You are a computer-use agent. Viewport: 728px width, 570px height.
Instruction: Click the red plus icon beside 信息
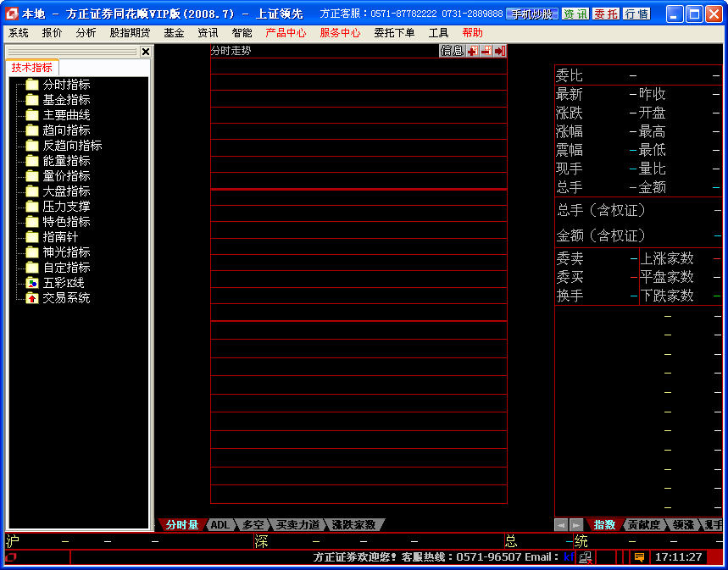[472, 51]
